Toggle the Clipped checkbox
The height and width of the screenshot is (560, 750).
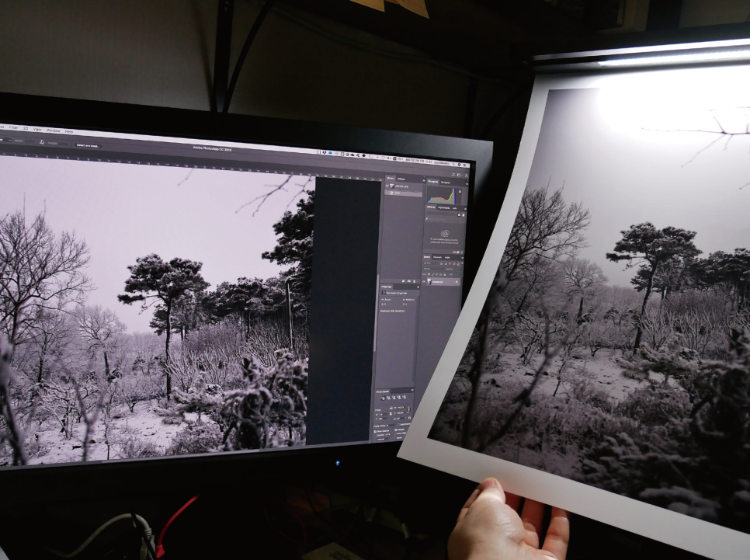point(395,430)
